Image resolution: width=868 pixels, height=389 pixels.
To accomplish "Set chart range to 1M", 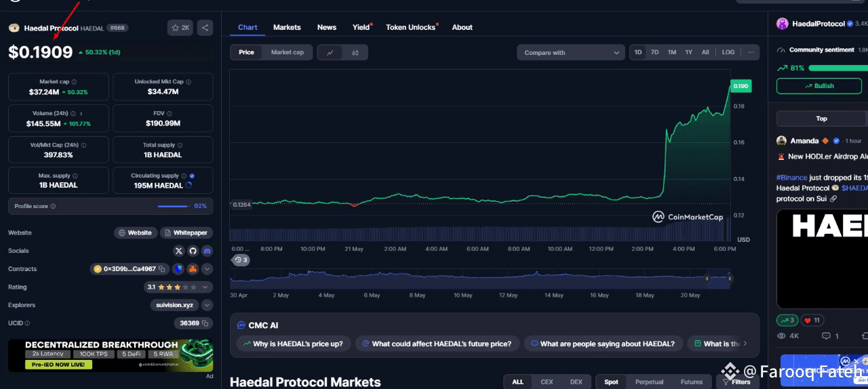I will click(671, 52).
